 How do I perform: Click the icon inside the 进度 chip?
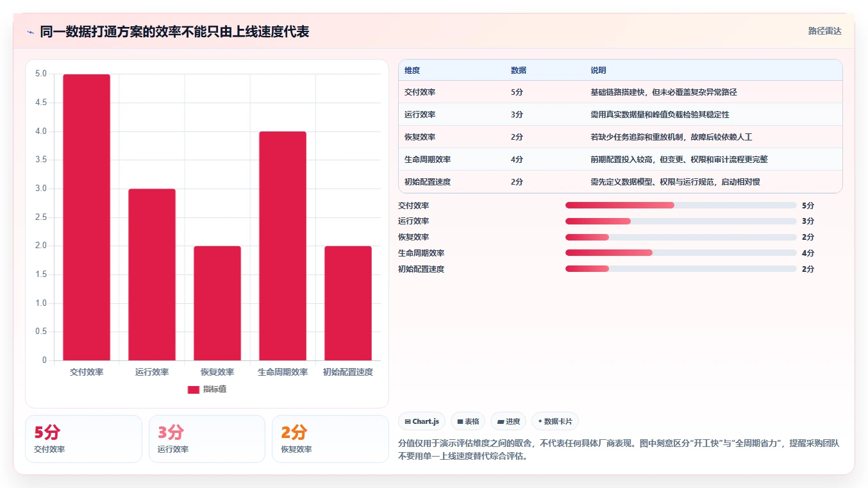501,421
